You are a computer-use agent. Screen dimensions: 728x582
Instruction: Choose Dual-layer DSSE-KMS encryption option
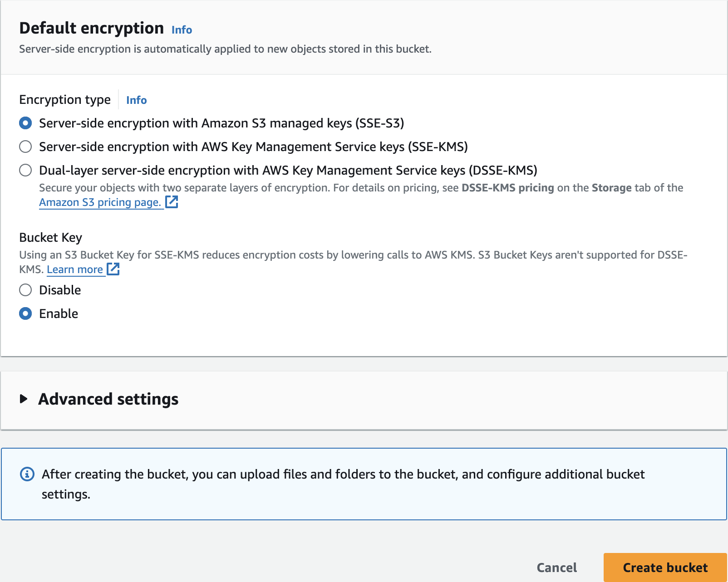point(25,170)
